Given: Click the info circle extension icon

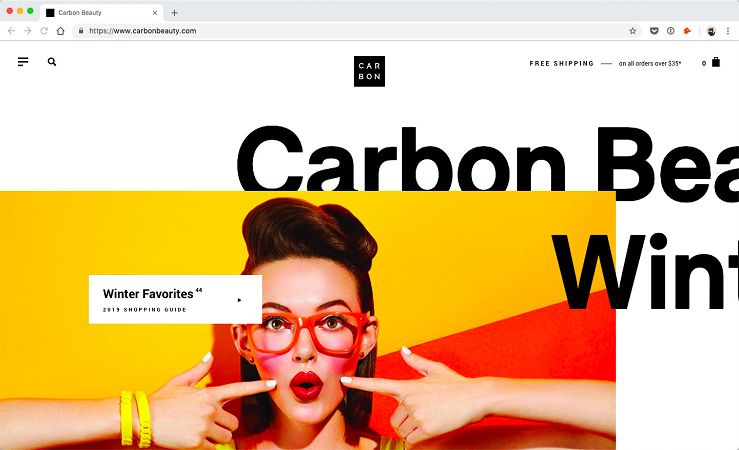Looking at the screenshot, I should click(x=671, y=31).
